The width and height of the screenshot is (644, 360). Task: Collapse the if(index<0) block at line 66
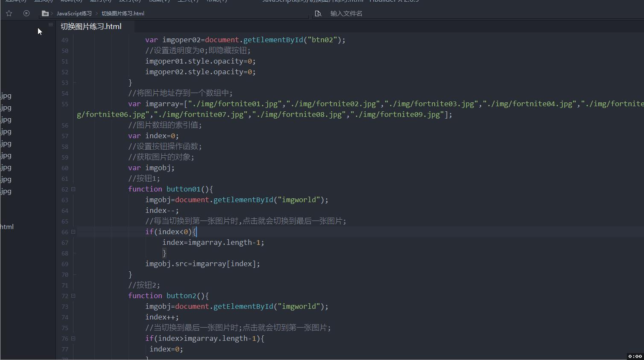pos(73,232)
